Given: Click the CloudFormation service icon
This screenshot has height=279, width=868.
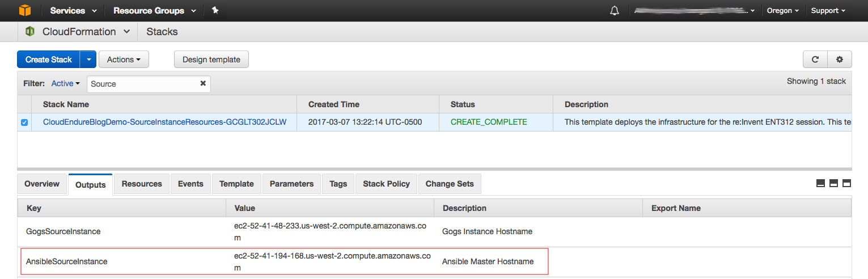Looking at the screenshot, I should (x=30, y=32).
